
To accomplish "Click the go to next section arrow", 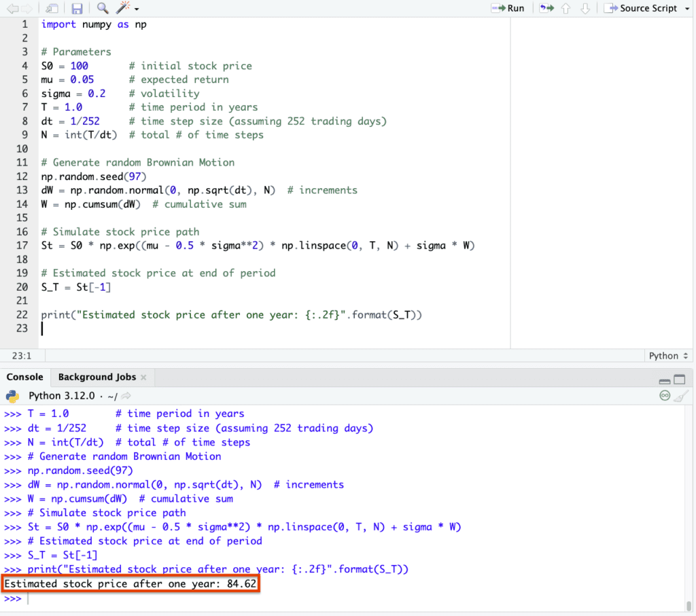I will coord(585,9).
